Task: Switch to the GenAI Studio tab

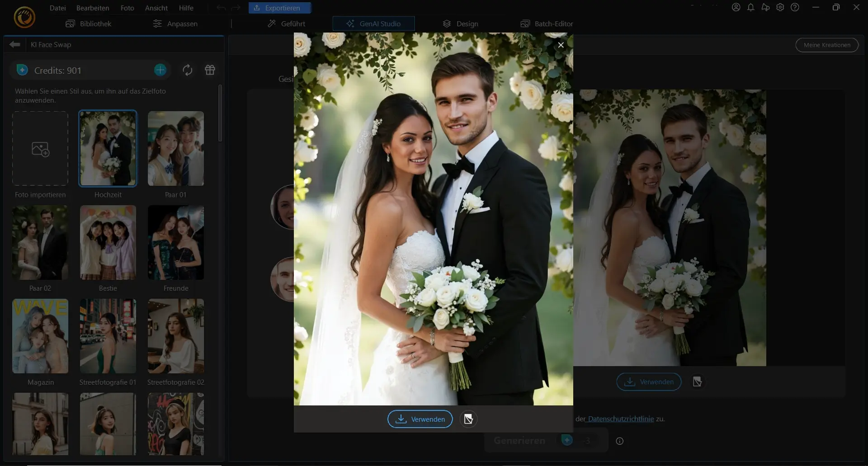Action: (x=373, y=24)
